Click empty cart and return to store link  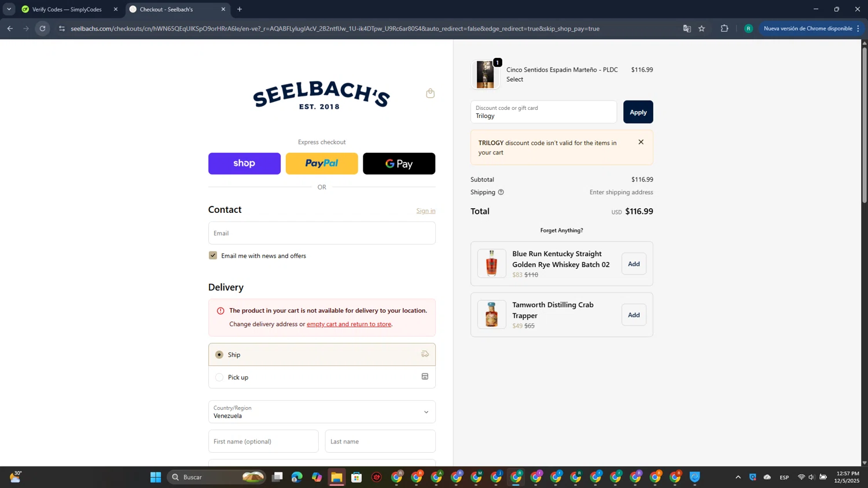tap(349, 324)
